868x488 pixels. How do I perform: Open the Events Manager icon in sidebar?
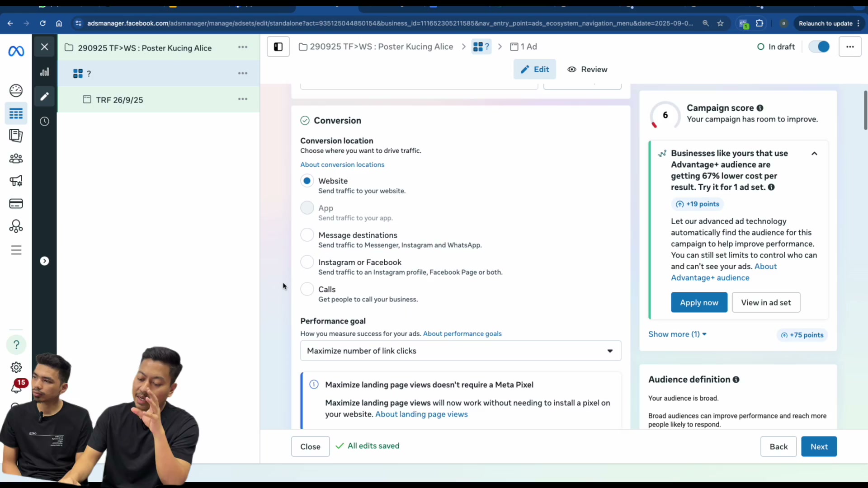pyautogui.click(x=16, y=226)
